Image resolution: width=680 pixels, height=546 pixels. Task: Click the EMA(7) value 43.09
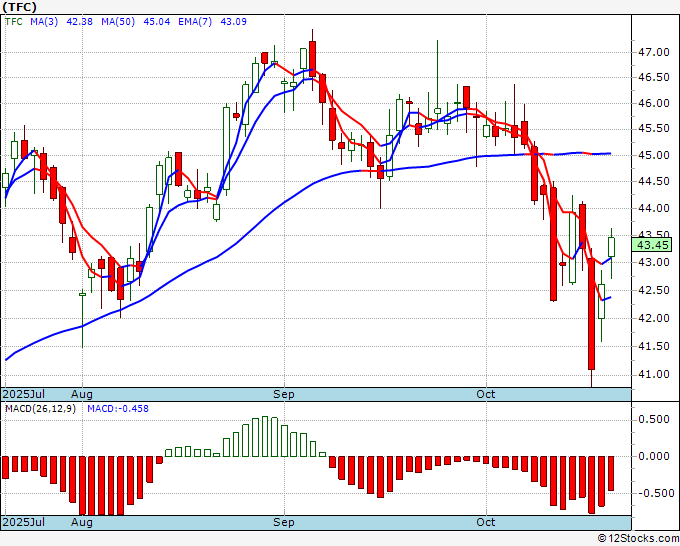[x=233, y=21]
